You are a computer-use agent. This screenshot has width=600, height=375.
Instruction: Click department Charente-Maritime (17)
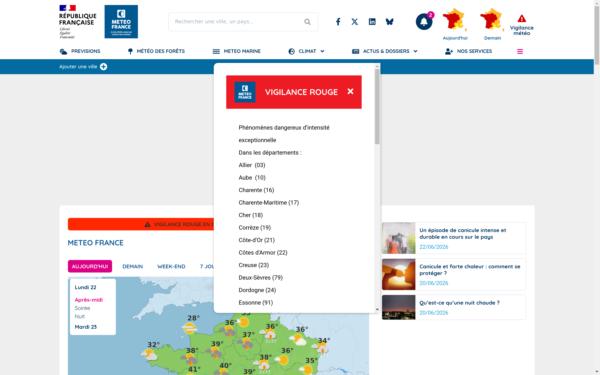tap(269, 202)
